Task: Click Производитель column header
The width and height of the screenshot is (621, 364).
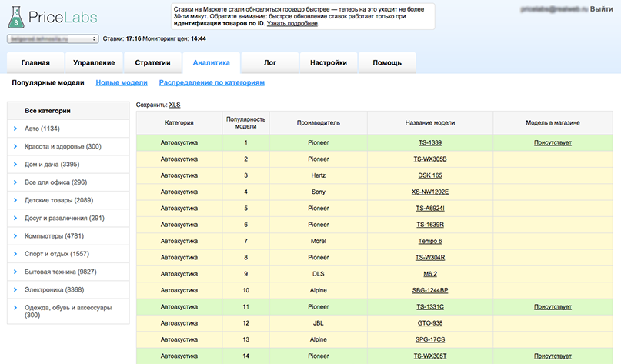Action: (319, 123)
